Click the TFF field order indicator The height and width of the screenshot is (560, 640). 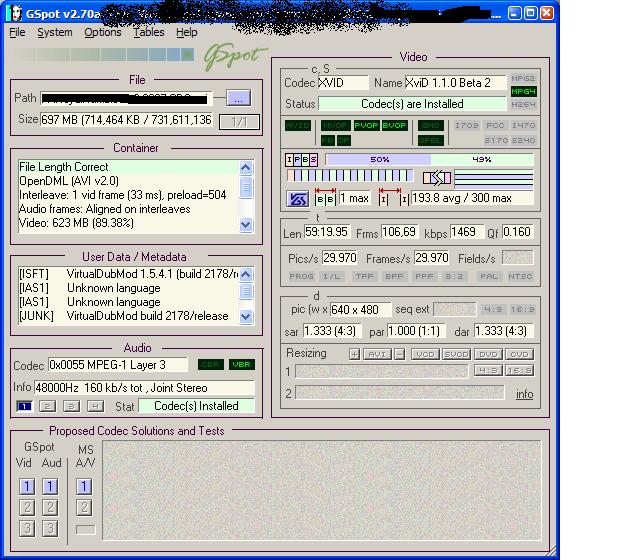point(364,276)
